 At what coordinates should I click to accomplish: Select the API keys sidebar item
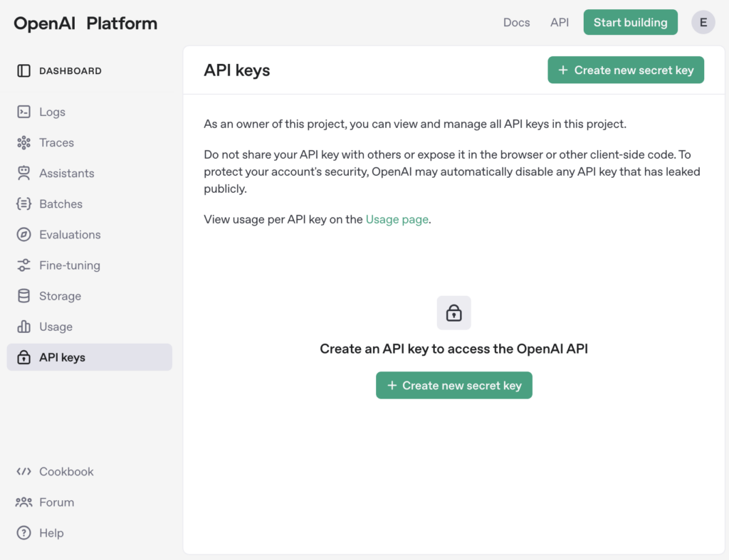coord(89,357)
